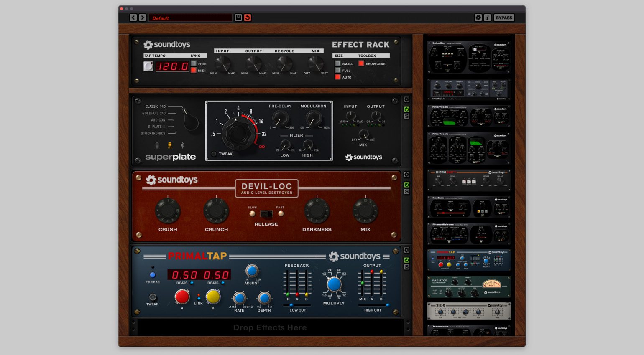Click the Effect Rack MIX dry/wet knob
Image resolution: width=644 pixels, height=355 pixels.
point(315,63)
